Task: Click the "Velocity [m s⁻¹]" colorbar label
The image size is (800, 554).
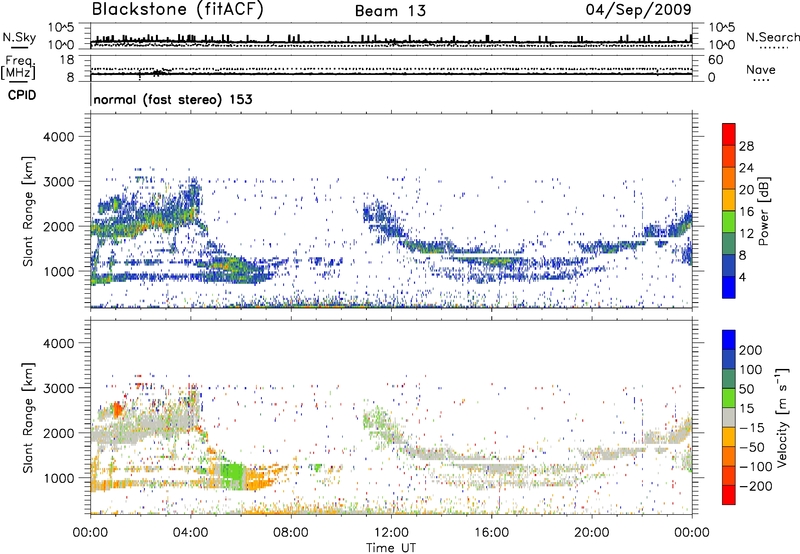Action: (781, 417)
